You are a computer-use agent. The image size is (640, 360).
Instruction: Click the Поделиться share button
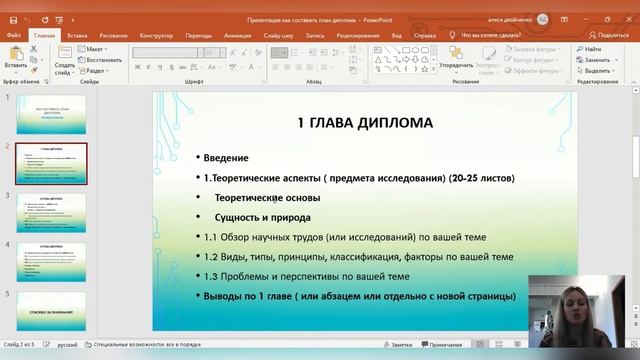click(609, 36)
